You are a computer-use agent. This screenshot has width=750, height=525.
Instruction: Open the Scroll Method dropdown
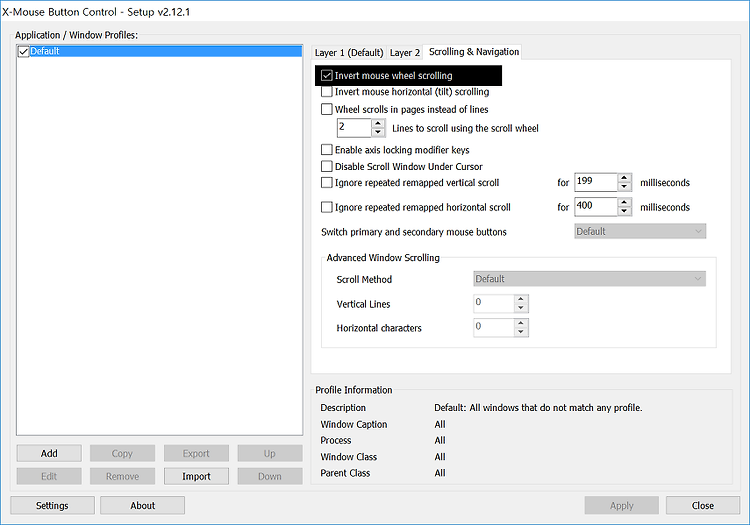pyautogui.click(x=589, y=279)
